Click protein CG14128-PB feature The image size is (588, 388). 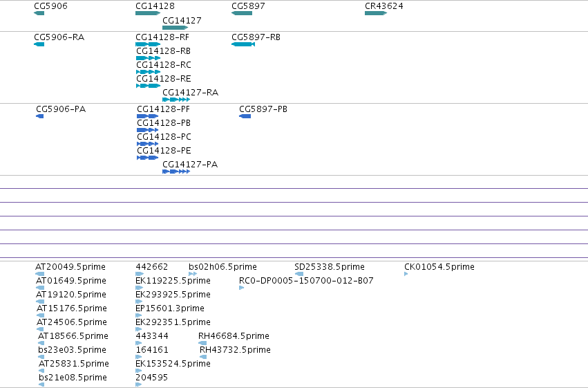tap(148, 130)
